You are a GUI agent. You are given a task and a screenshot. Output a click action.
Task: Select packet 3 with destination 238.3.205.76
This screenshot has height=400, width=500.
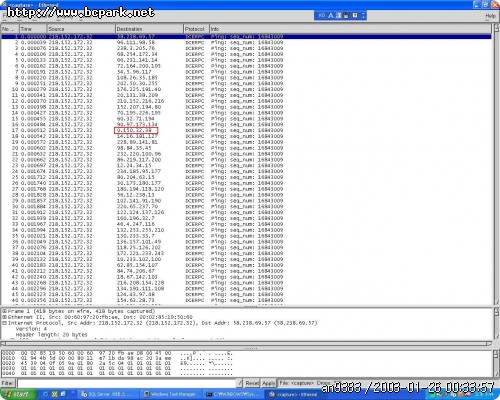point(246,48)
